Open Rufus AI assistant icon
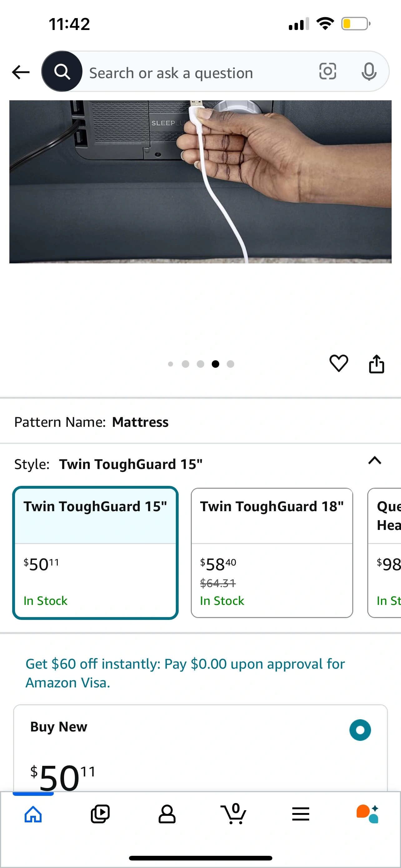401x868 pixels. [x=367, y=814]
